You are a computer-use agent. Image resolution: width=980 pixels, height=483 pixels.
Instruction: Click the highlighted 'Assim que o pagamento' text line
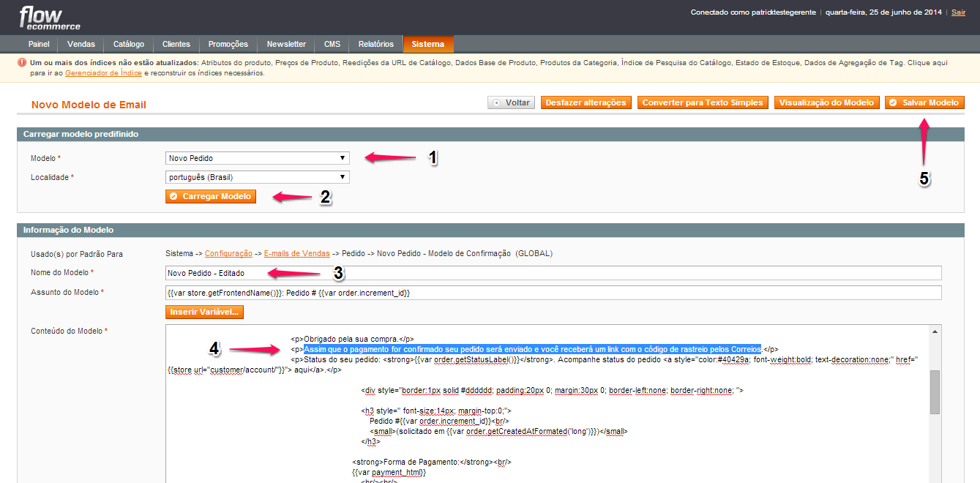pos(533,349)
